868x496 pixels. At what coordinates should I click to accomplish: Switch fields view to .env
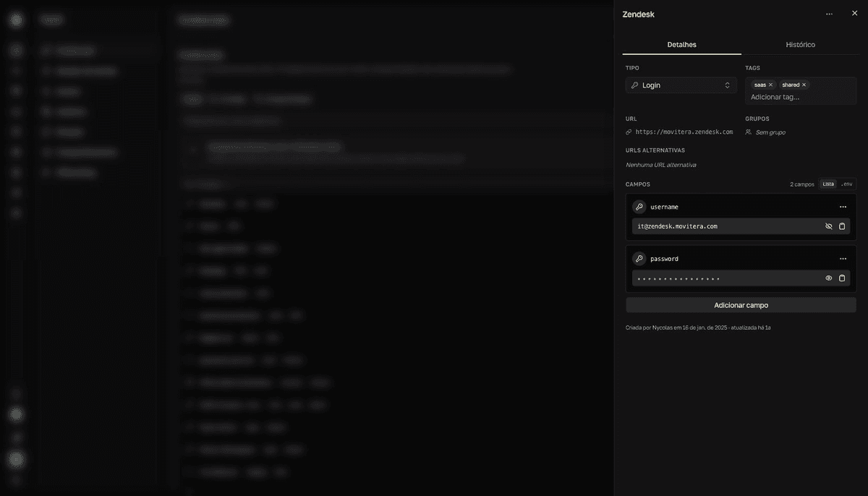tap(846, 184)
